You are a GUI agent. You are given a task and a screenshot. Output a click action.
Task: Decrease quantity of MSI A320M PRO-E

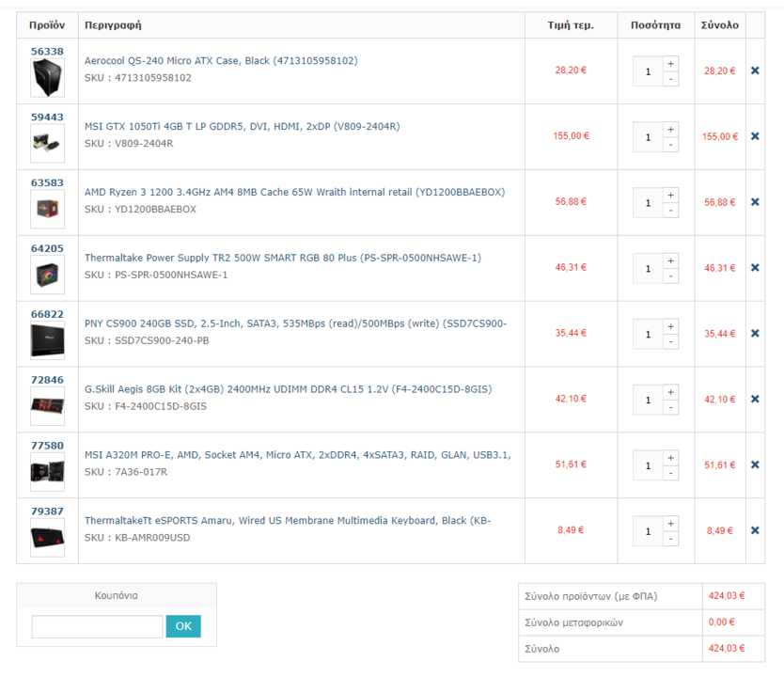click(x=670, y=474)
